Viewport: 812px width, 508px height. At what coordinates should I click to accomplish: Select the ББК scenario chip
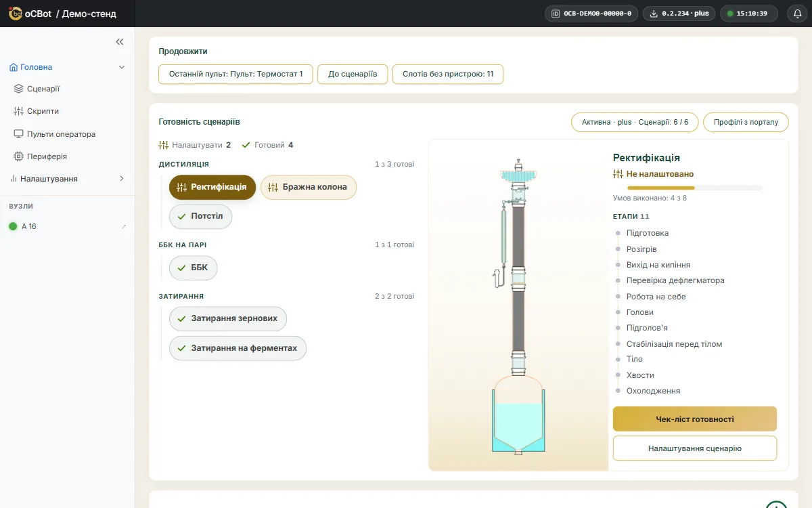click(194, 268)
